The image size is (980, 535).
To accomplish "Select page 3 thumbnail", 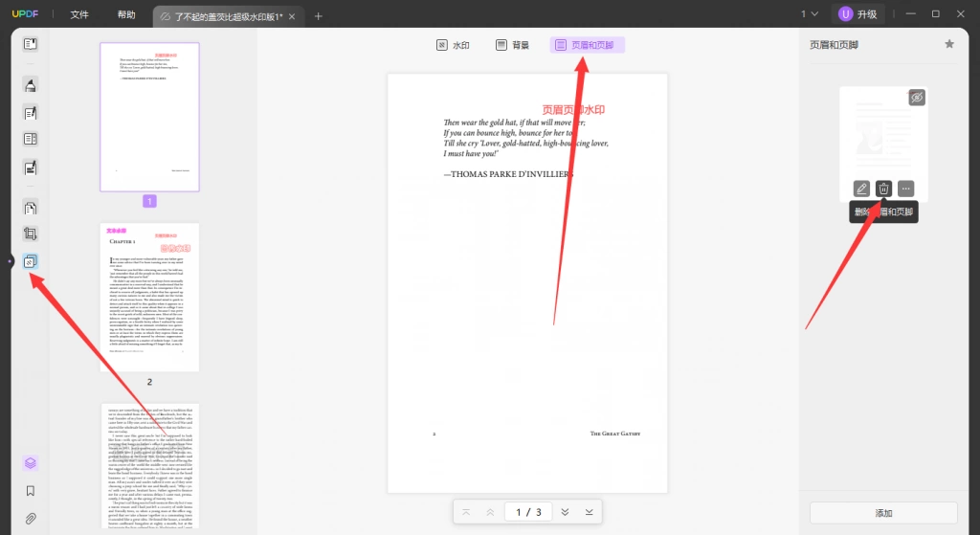I will tap(150, 466).
